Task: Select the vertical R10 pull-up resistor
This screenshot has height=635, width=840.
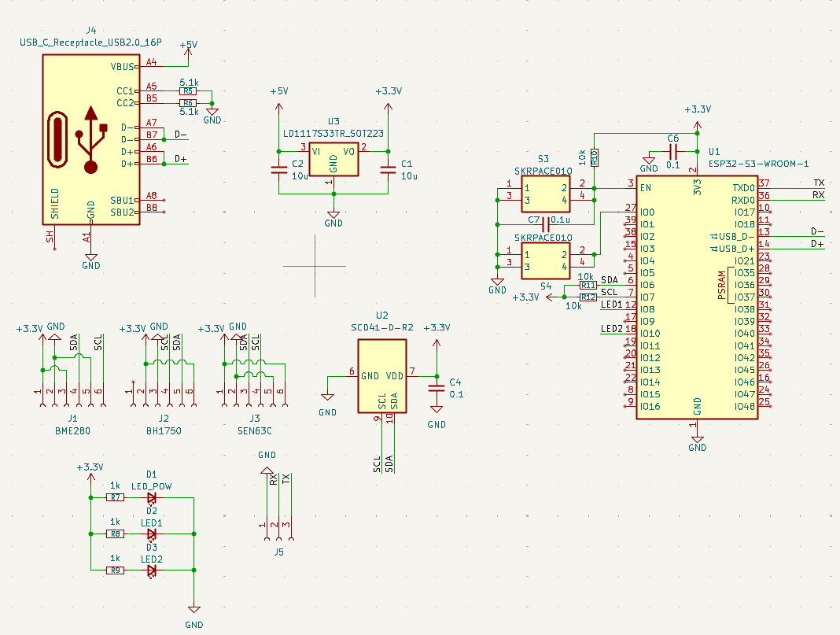Action: coord(594,157)
